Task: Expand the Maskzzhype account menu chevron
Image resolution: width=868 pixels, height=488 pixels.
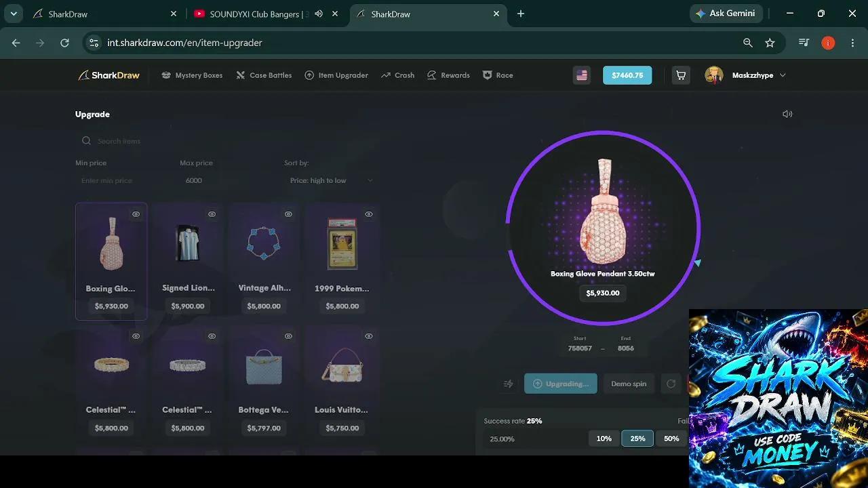Action: click(783, 75)
